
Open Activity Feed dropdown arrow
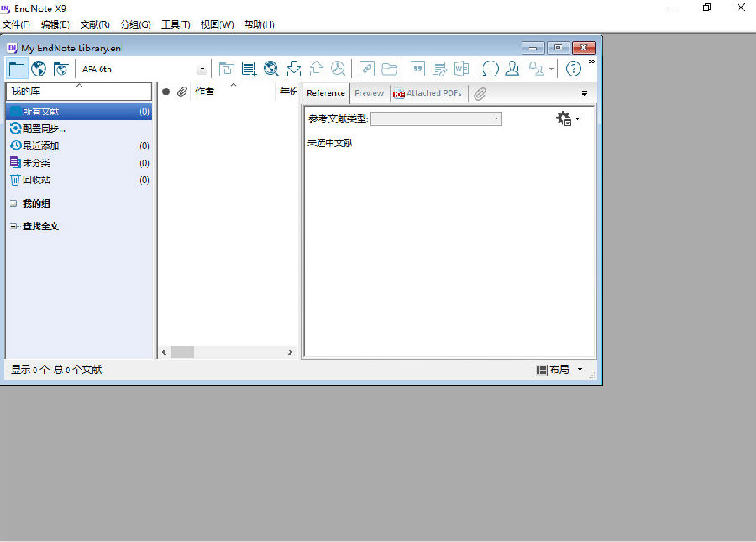coord(551,69)
